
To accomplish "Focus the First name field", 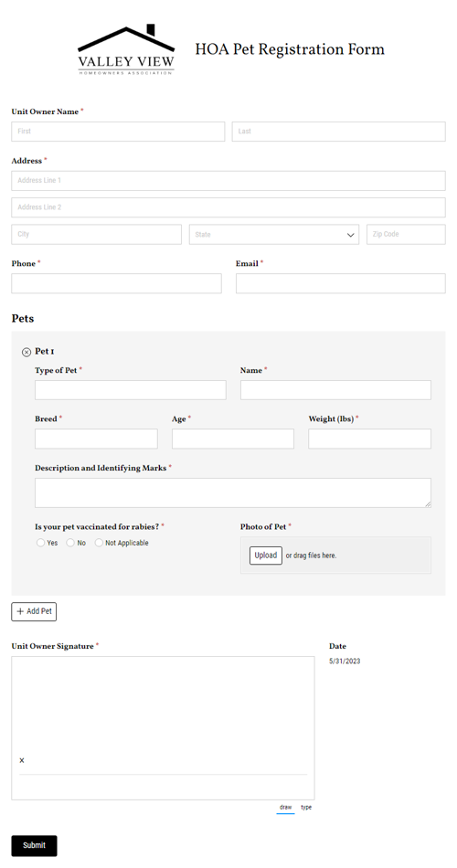I will pos(118,132).
